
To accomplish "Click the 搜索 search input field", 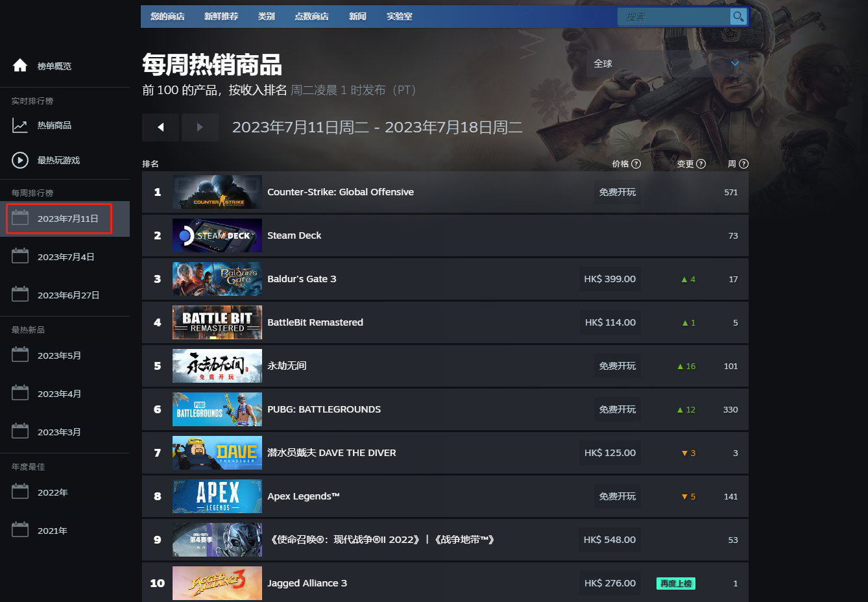I will pos(673,17).
